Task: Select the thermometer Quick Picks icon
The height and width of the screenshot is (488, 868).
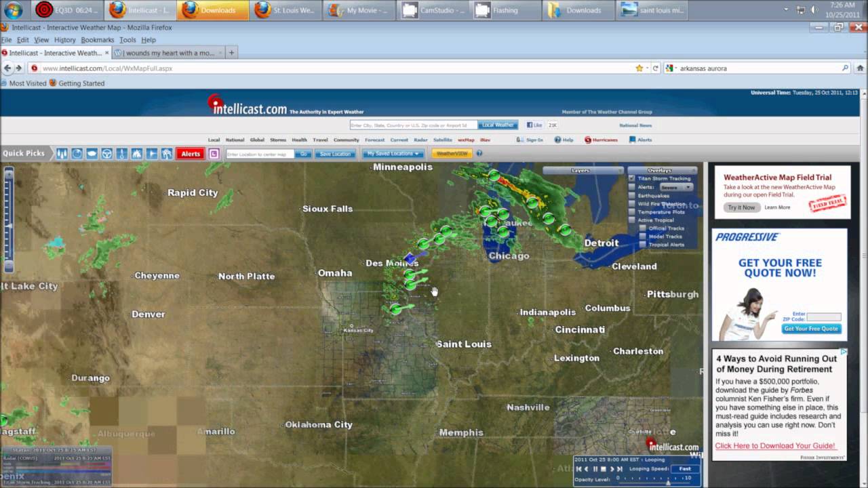Action: [x=121, y=154]
